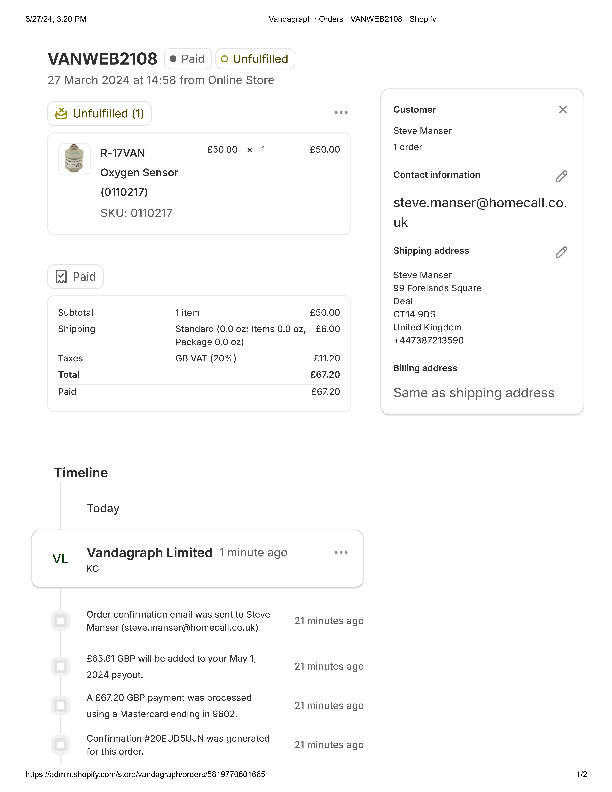Click the Unfulfilled status badge in header
Viewport: 612px width, 792px height.
(254, 59)
